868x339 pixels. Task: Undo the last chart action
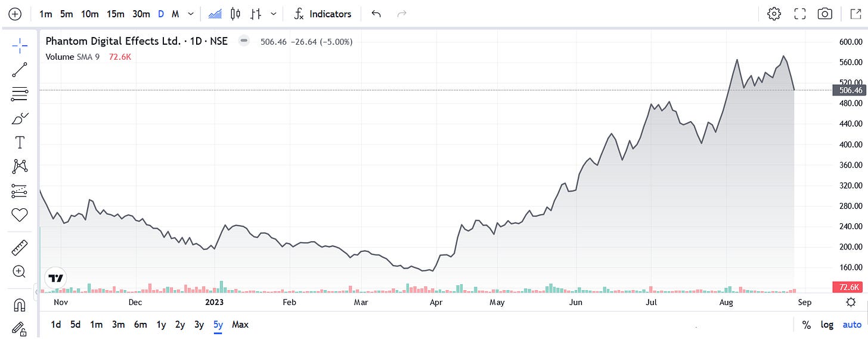(x=376, y=14)
